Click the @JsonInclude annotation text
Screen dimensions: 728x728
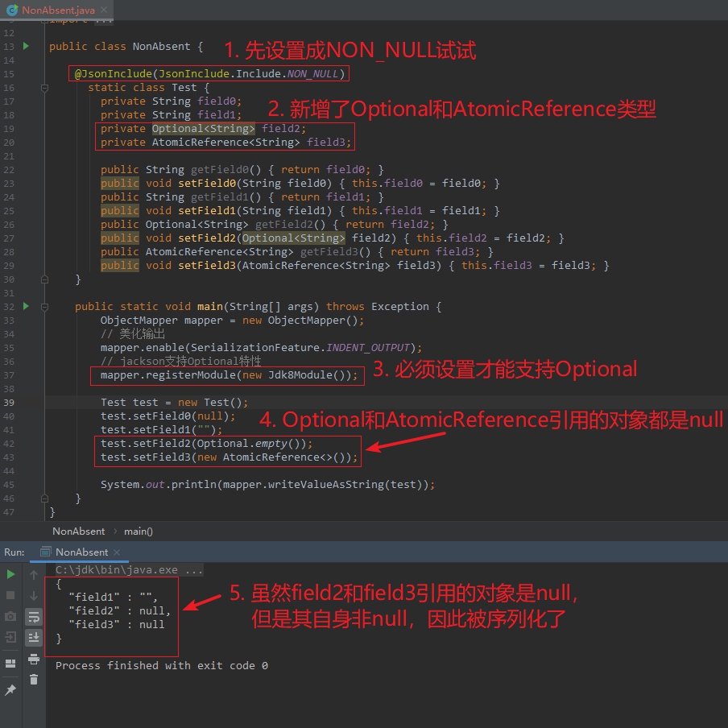(114, 74)
